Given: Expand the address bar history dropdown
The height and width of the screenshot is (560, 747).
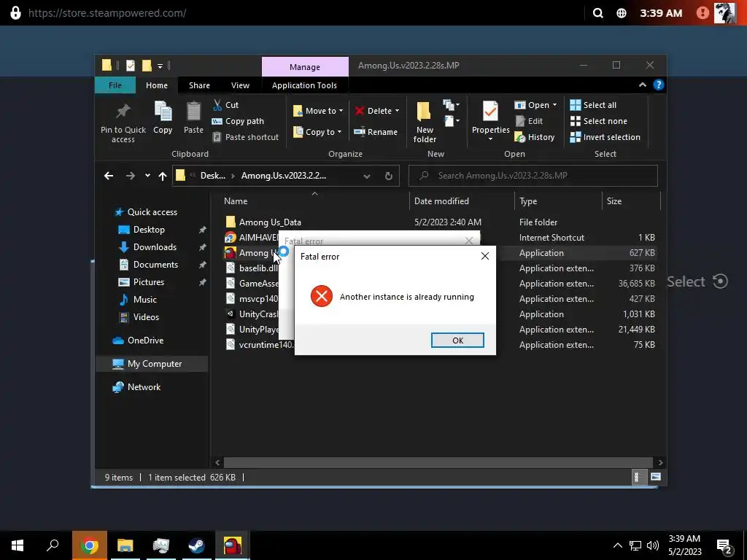Looking at the screenshot, I should point(367,176).
